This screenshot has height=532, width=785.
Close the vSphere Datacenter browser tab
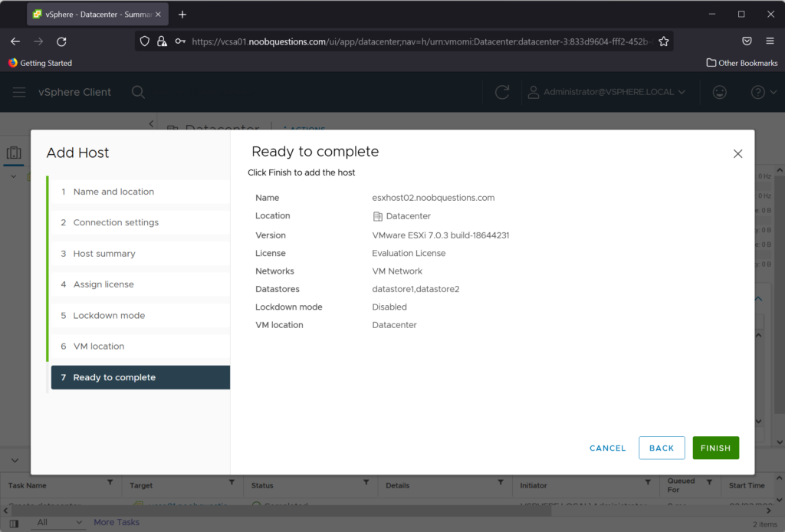tap(158, 15)
